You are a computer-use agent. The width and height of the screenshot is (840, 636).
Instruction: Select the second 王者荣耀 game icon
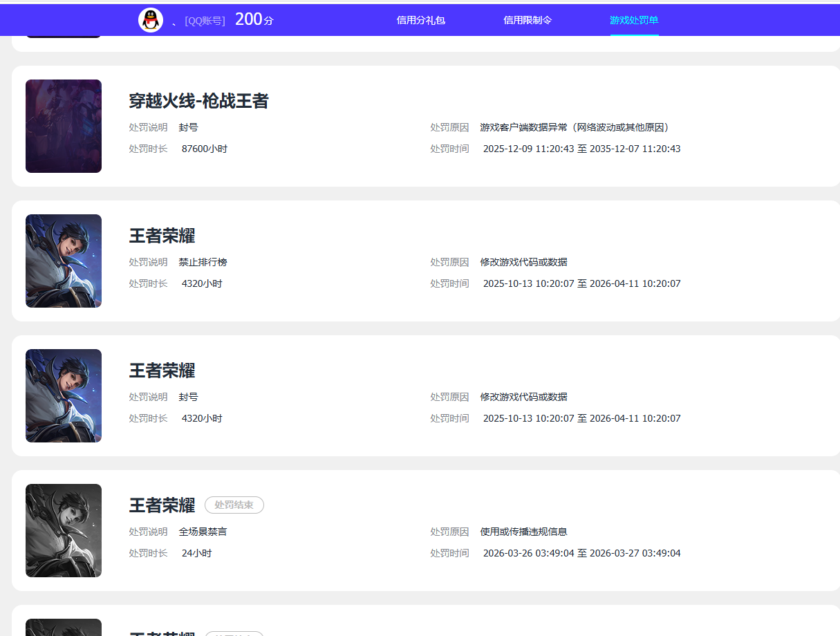[x=63, y=395]
